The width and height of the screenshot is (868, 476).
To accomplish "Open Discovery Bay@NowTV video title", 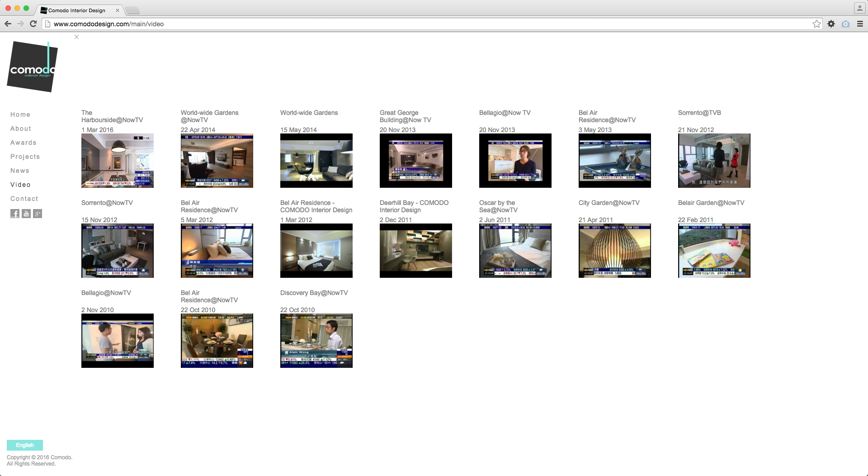I will point(314,293).
